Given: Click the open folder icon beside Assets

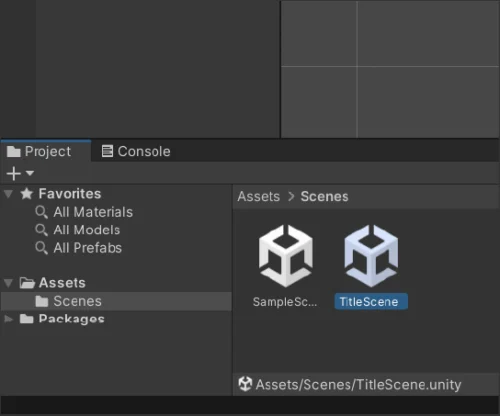Looking at the screenshot, I should click(27, 283).
